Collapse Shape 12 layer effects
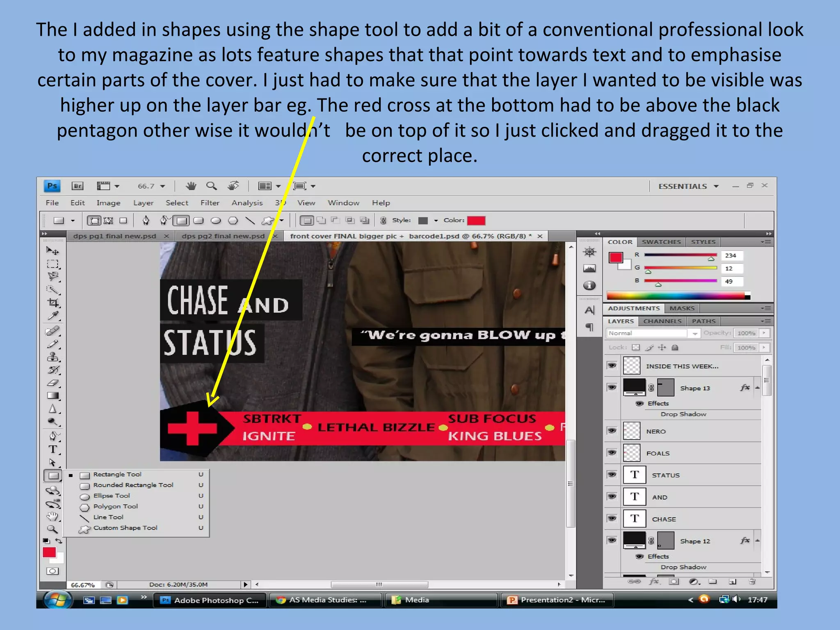Screen dimensions: 840x630 pyautogui.click(x=757, y=541)
